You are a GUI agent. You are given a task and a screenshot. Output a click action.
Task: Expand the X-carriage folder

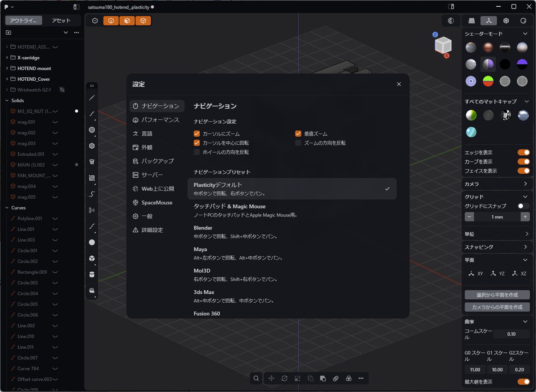click(x=7, y=58)
